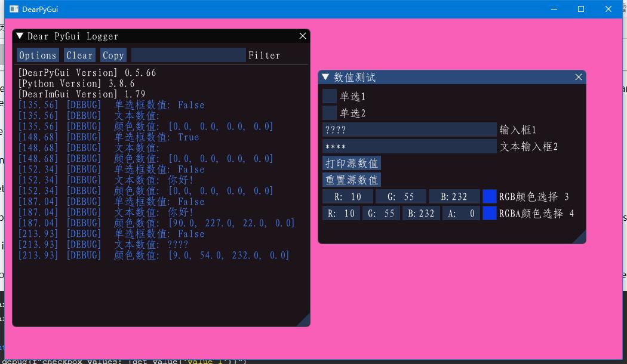Click the Filter input field in the logger
Viewport: 627px width, 364px height.
[x=187, y=55]
